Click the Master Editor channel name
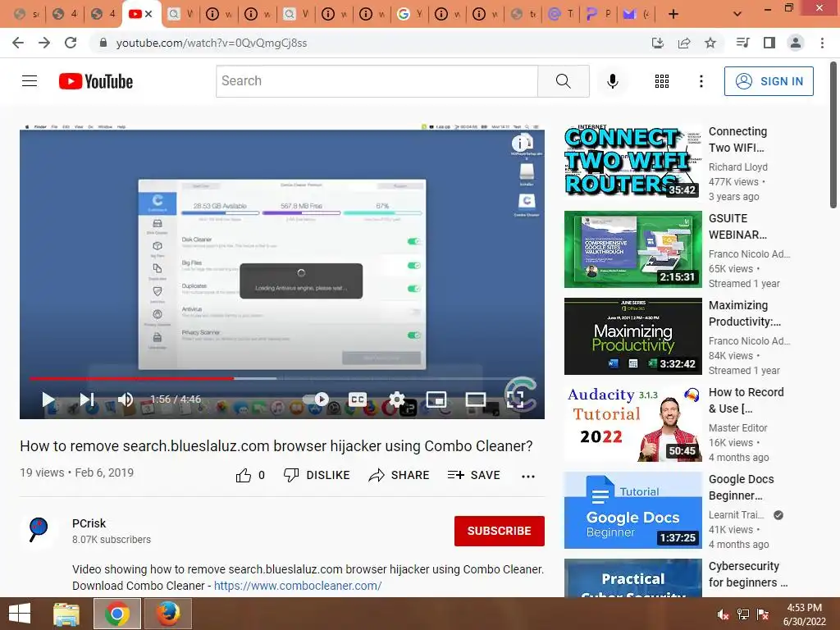Screen dimensions: 840x630 (x=738, y=427)
